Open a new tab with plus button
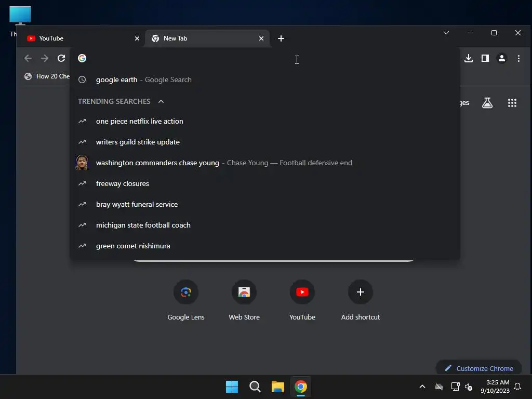Viewport: 532px width, 399px height. pos(281,38)
